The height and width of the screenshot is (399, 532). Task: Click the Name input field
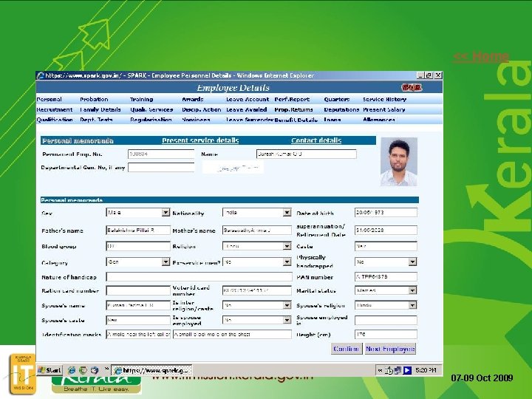coord(307,154)
